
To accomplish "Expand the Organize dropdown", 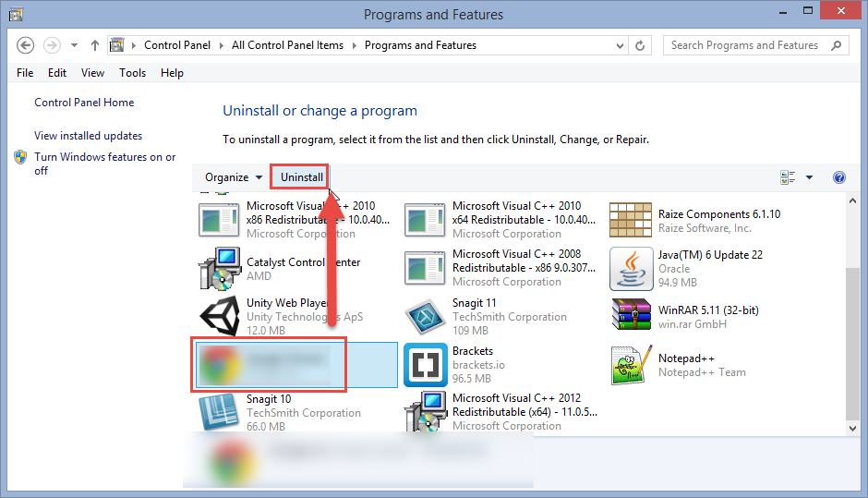I will click(233, 177).
